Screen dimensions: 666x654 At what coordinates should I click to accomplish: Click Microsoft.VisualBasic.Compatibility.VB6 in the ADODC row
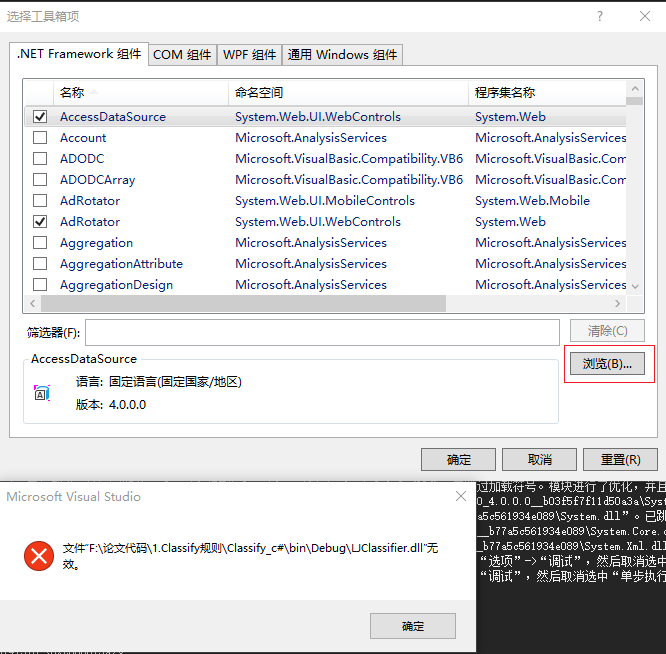(x=349, y=158)
